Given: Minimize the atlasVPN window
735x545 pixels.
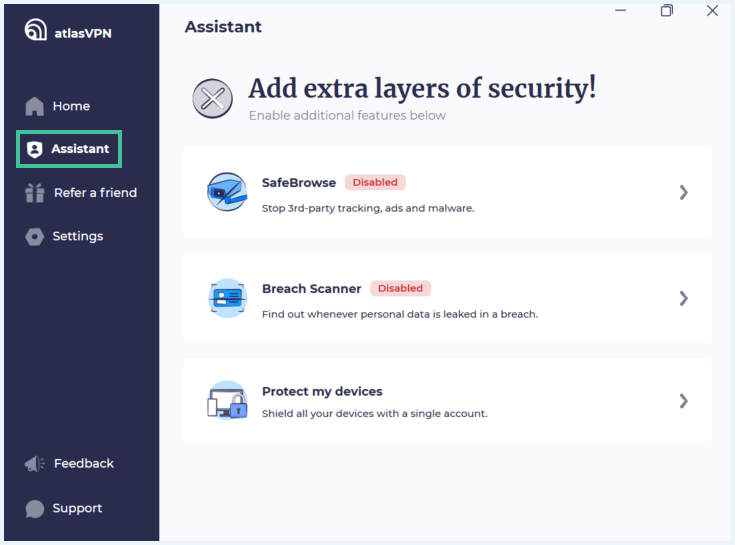Looking at the screenshot, I should pyautogui.click(x=621, y=10).
